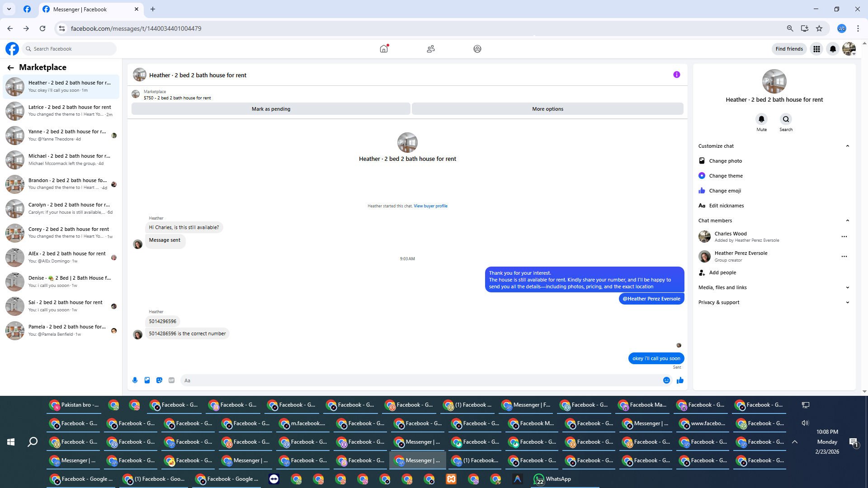Toggle conversation information purple icon

(676, 75)
